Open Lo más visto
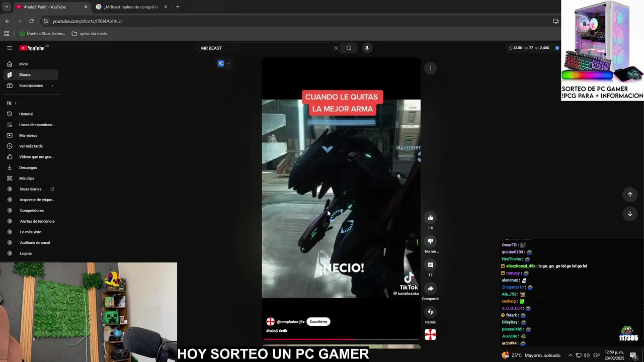This screenshot has width=644, height=362. tap(31, 232)
